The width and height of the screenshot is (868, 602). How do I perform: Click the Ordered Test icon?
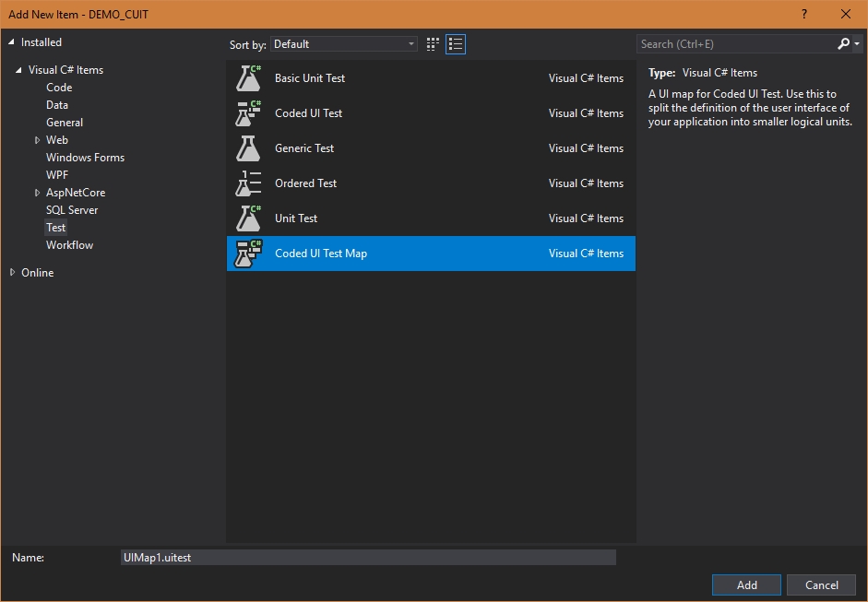click(248, 183)
